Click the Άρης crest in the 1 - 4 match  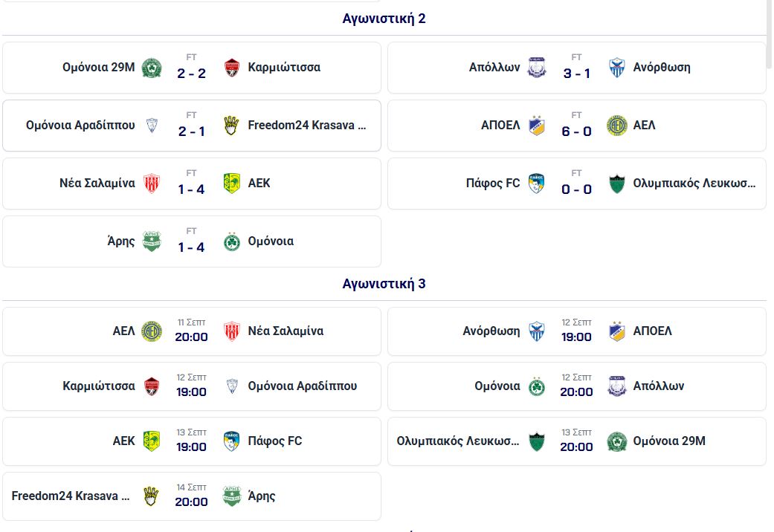pos(152,241)
